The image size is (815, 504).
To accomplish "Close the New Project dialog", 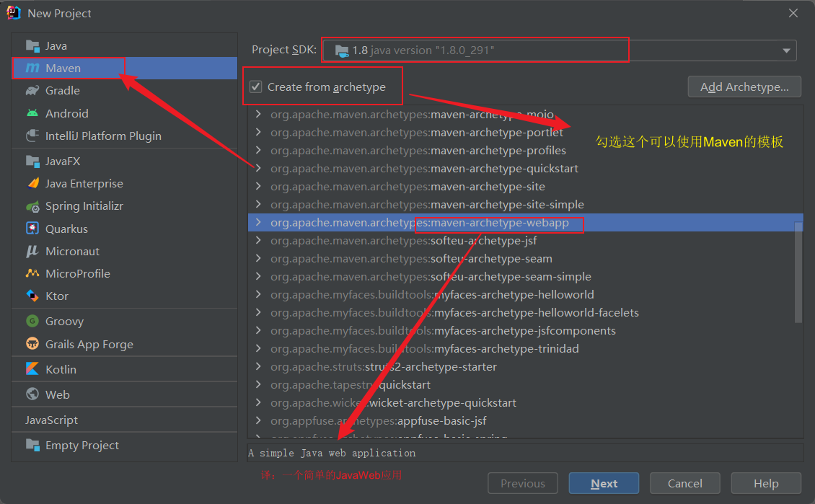I will (x=793, y=13).
